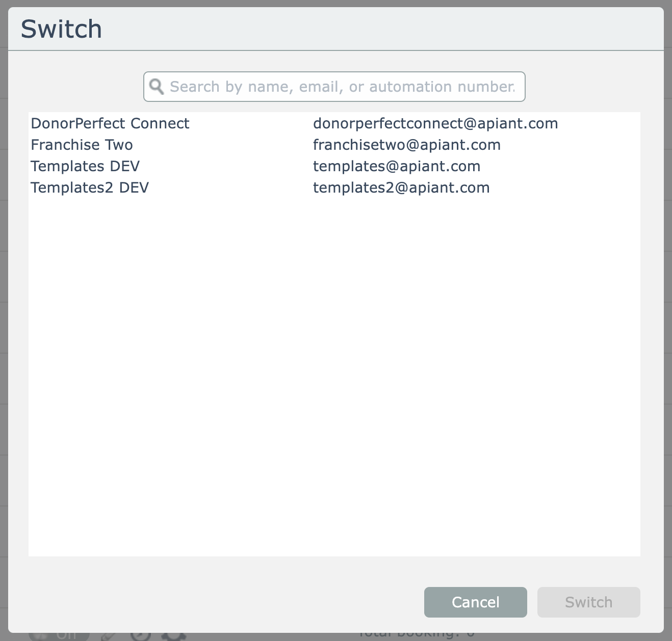This screenshot has width=672, height=641.
Task: Click the Total booking text behind the dialog
Action: [416, 635]
